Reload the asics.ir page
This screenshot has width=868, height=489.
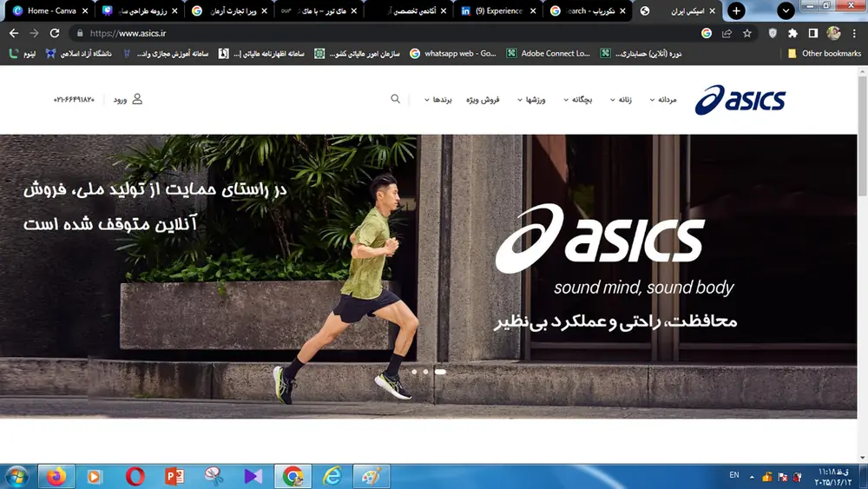[x=54, y=33]
